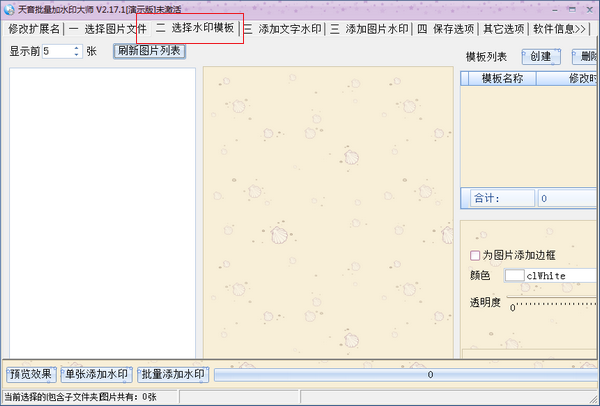Click the 刷新图片列表 button

coord(149,51)
